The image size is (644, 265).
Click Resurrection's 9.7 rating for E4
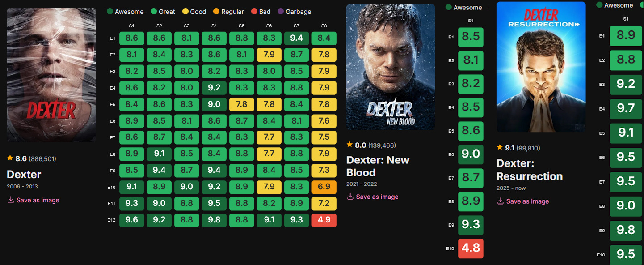coord(626,108)
